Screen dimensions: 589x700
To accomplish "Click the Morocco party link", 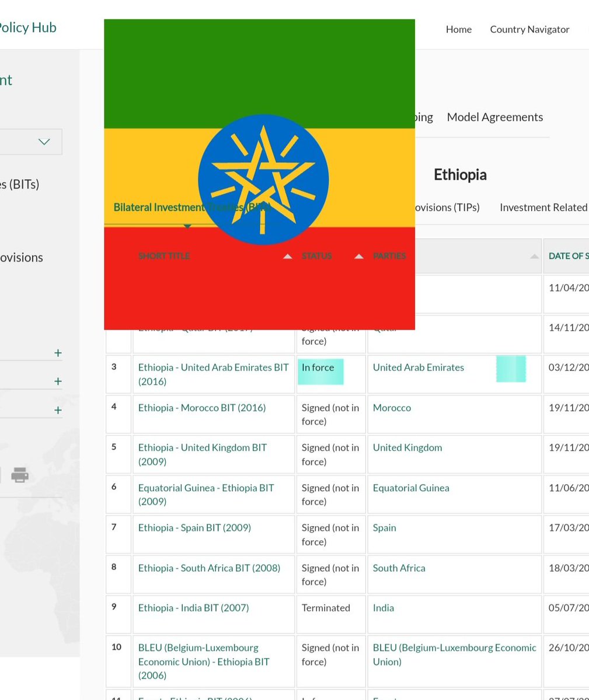I will click(x=392, y=408).
